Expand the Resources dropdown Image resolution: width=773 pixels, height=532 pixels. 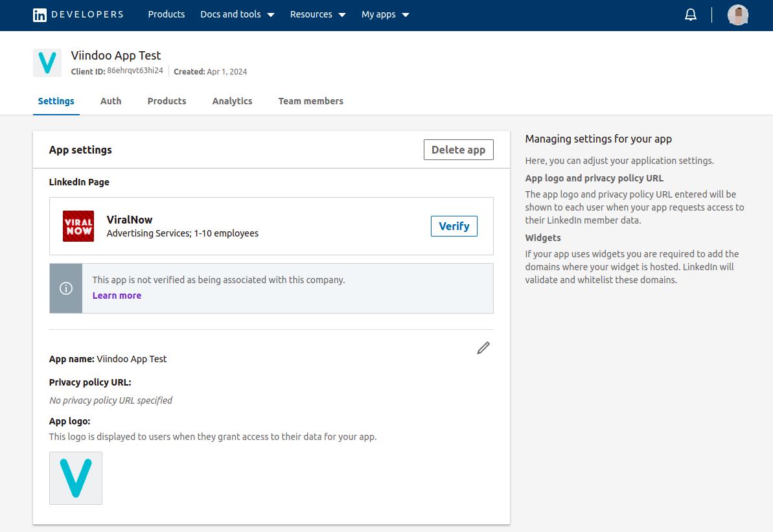318,14
